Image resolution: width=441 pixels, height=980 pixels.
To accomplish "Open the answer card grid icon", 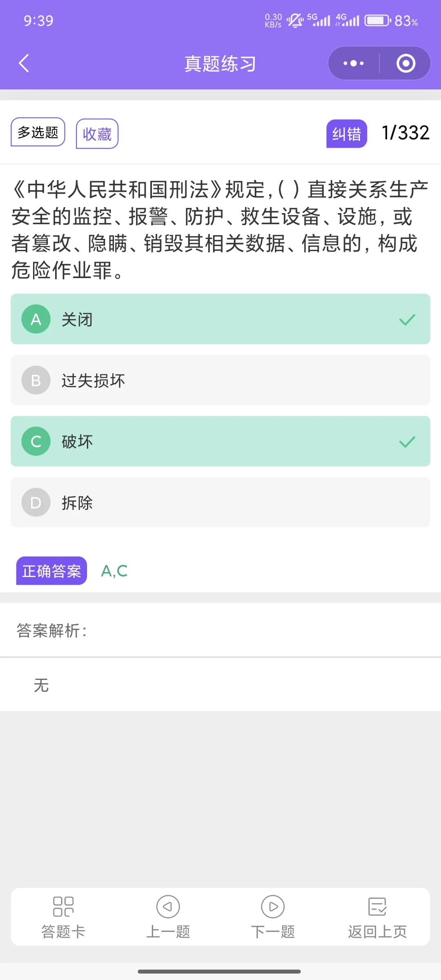I will click(63, 906).
